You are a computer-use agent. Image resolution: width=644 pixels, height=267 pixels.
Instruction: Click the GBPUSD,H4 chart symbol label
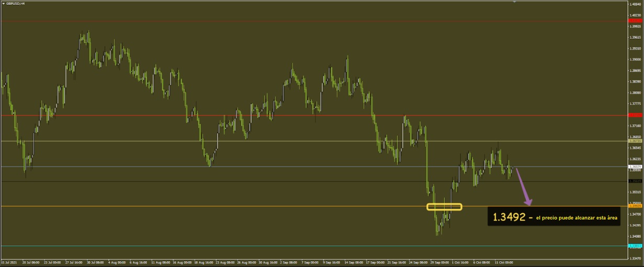point(15,3)
